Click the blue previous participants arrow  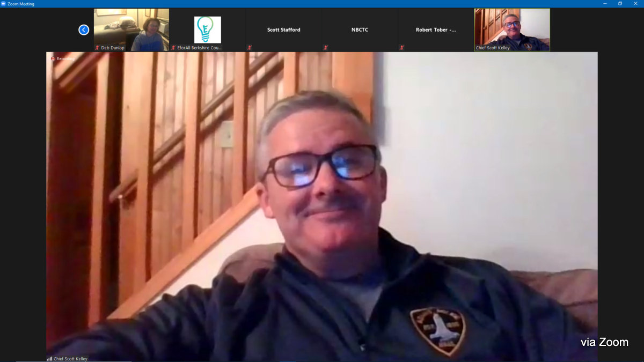click(84, 30)
